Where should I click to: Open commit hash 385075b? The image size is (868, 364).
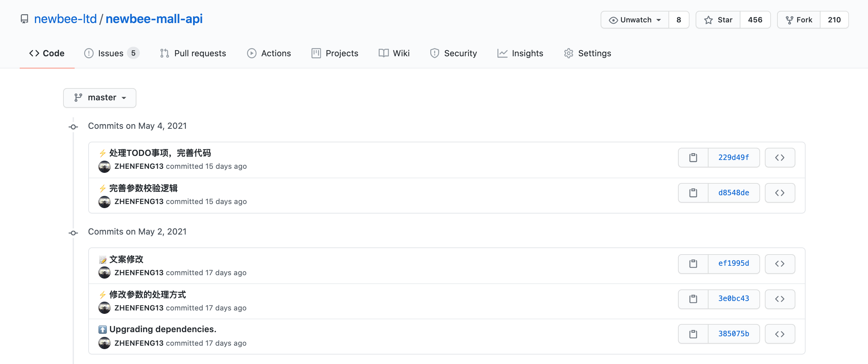[734, 334]
